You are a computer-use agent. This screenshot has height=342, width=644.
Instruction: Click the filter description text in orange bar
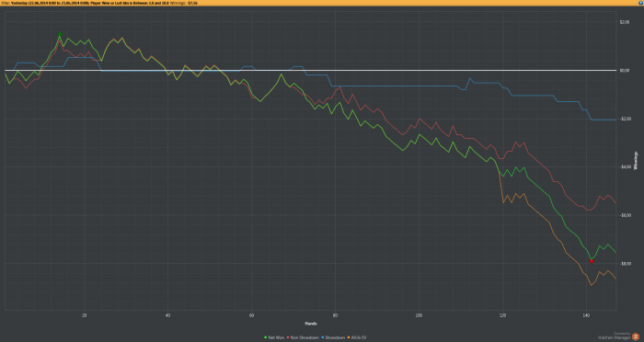click(85, 3)
